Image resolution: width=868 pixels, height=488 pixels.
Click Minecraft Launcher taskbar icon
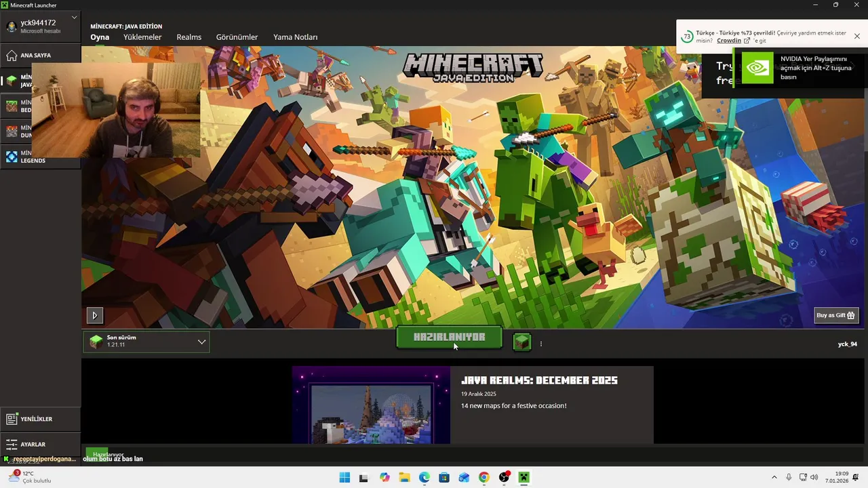(524, 477)
